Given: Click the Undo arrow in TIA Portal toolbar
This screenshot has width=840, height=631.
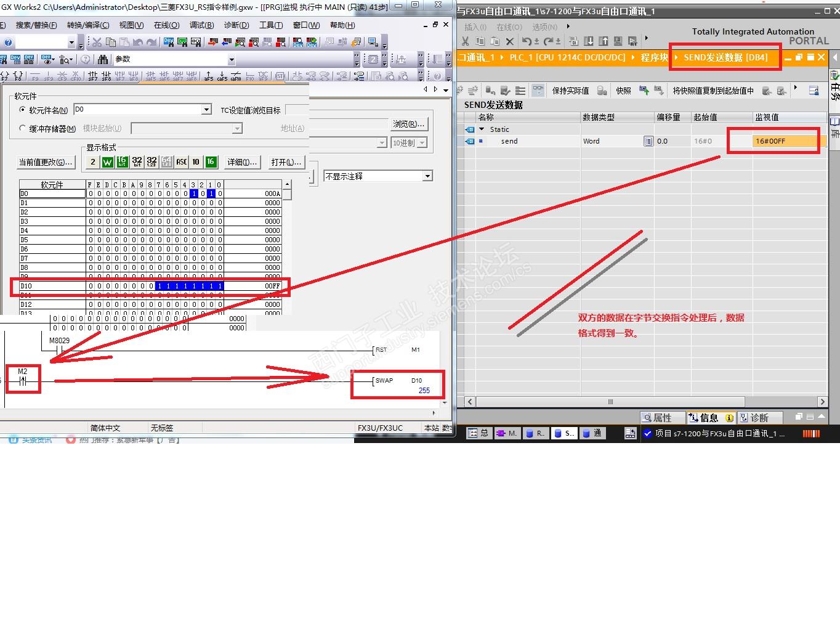Looking at the screenshot, I should (x=527, y=41).
